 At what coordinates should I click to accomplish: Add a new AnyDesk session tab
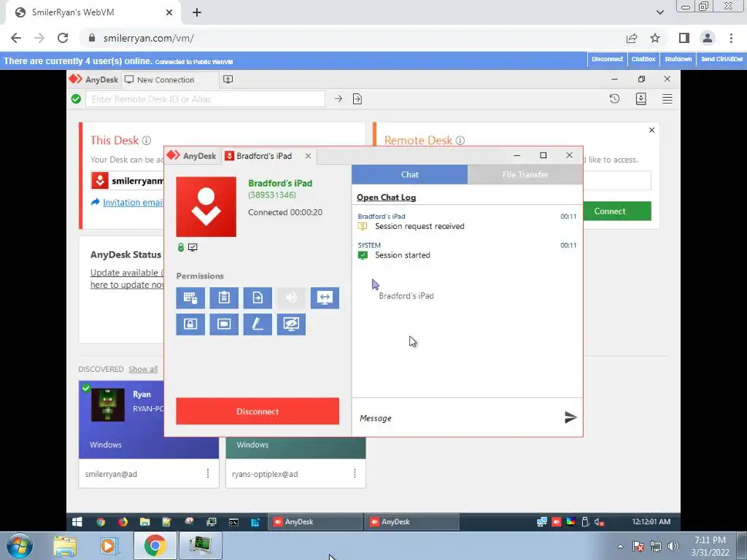pos(228,79)
